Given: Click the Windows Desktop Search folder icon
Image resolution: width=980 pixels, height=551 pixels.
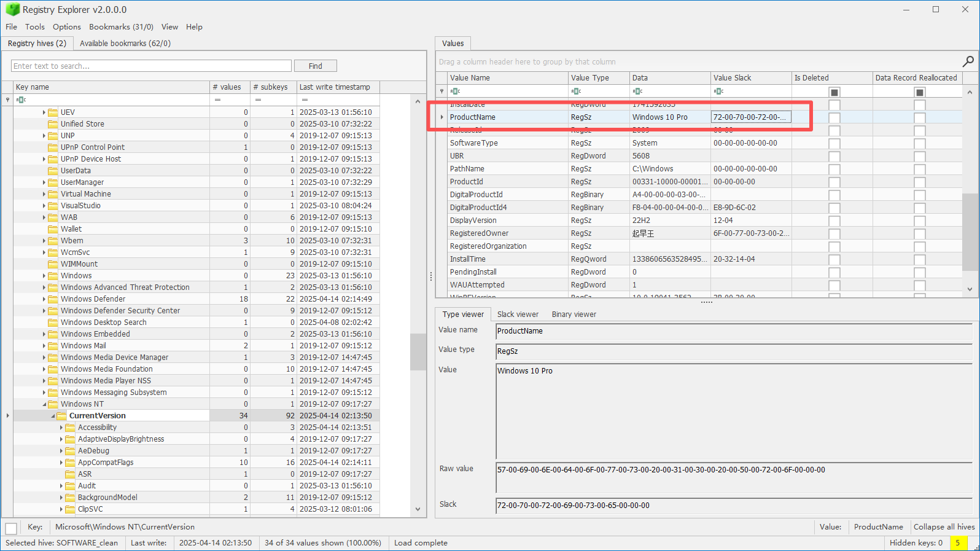Looking at the screenshot, I should pyautogui.click(x=53, y=322).
